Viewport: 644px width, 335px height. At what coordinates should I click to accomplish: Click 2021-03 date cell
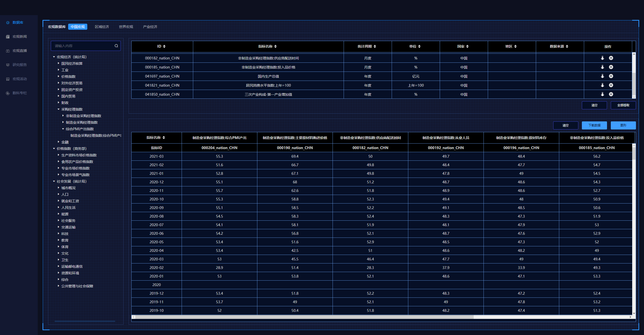(x=156, y=156)
